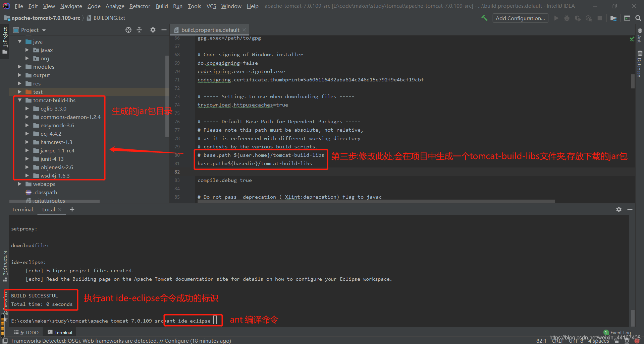Click the editor vertical scrollbar
The image size is (644, 344).
(x=633, y=81)
